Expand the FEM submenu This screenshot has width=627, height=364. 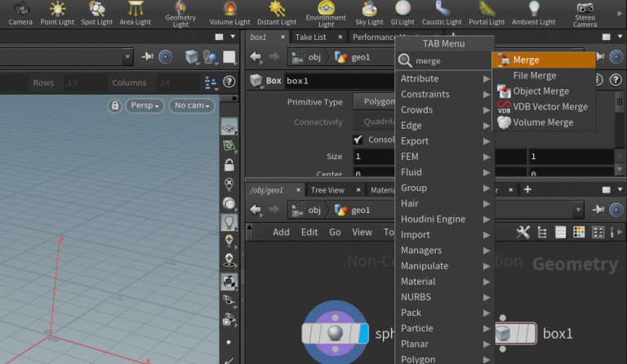445,157
